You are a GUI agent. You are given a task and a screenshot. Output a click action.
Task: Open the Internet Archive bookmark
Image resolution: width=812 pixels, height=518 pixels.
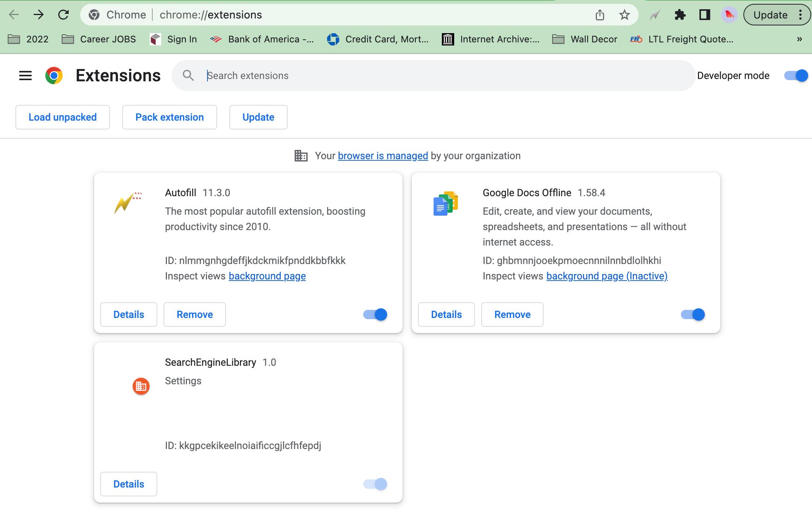(491, 39)
